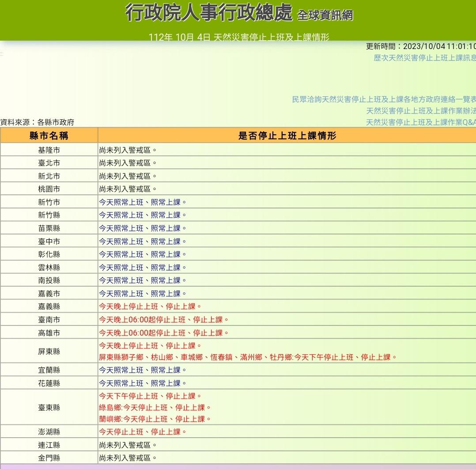Click the 是否停止上班上課情形 column header
This screenshot has height=469, width=476.
(x=287, y=136)
